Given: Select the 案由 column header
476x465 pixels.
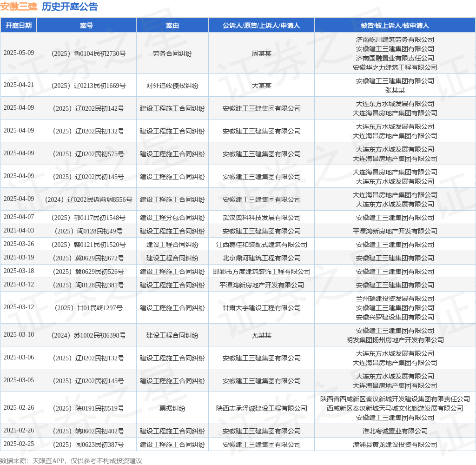Looking at the screenshot, I should tap(172, 26).
